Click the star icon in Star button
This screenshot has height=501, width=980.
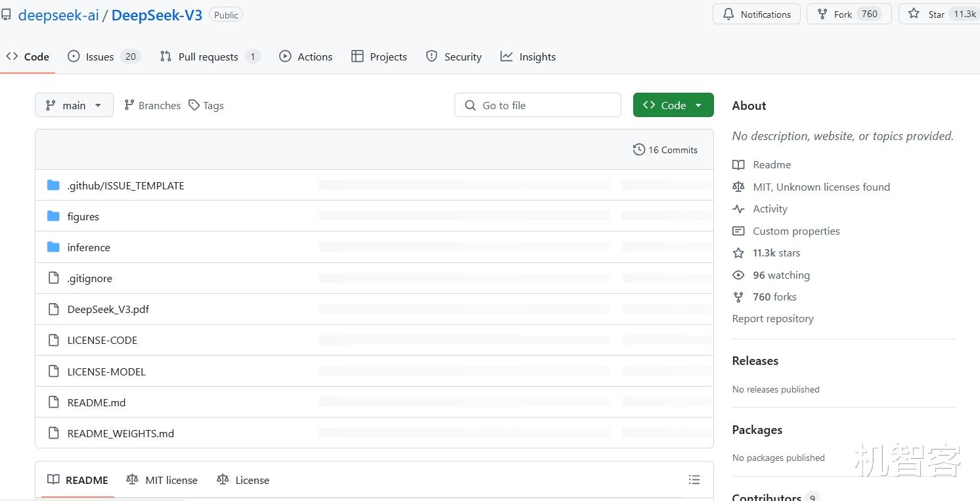click(x=914, y=14)
